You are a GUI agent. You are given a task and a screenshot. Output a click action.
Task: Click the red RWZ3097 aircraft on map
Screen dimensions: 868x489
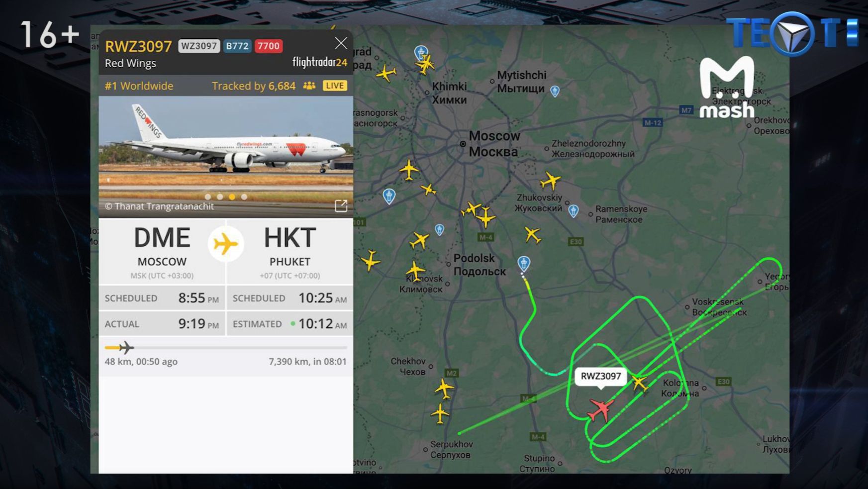coord(601,409)
